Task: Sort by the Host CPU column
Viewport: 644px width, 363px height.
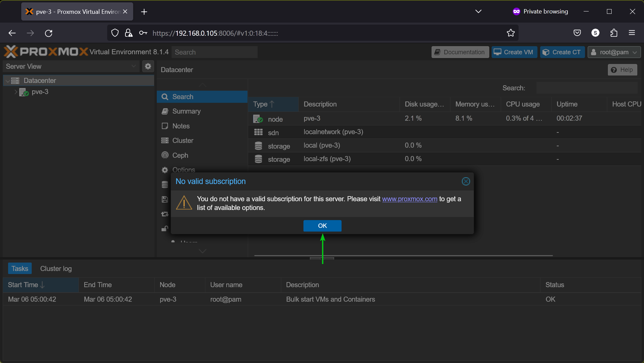Action: click(x=624, y=104)
